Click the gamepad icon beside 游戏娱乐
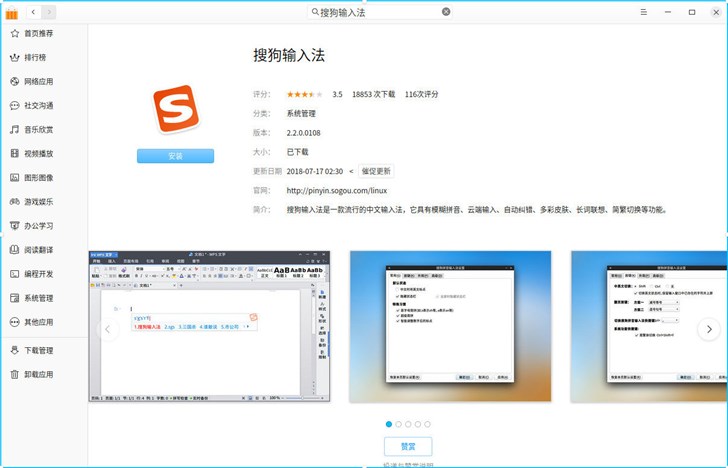Viewport: 728px width, 468px height. coord(15,202)
